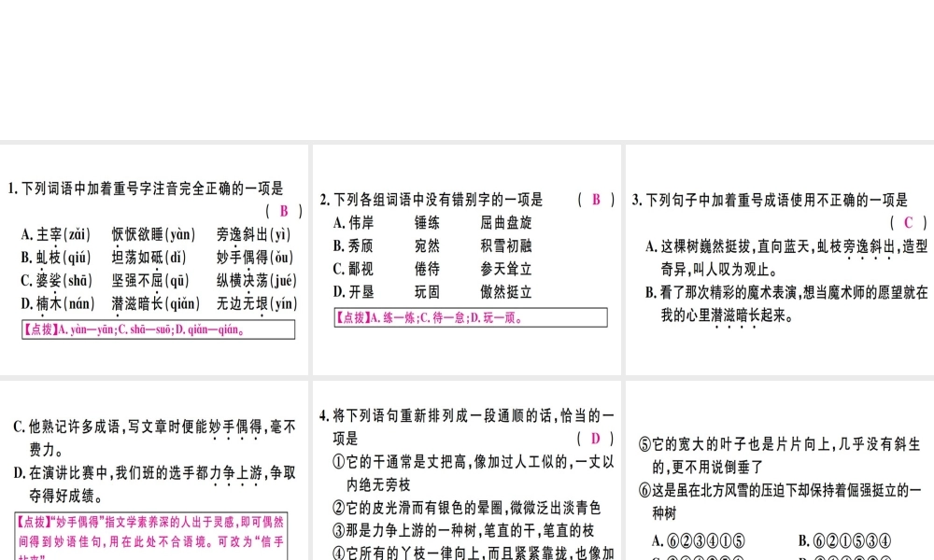Select sentence ① beginning 它的干通常是丈把高
The image size is (934, 560).
(x=473, y=473)
